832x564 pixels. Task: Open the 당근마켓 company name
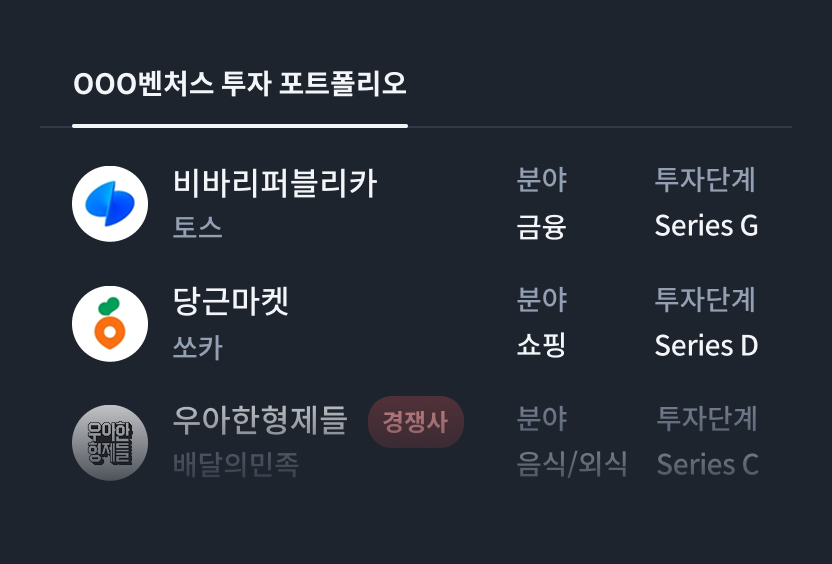231,301
